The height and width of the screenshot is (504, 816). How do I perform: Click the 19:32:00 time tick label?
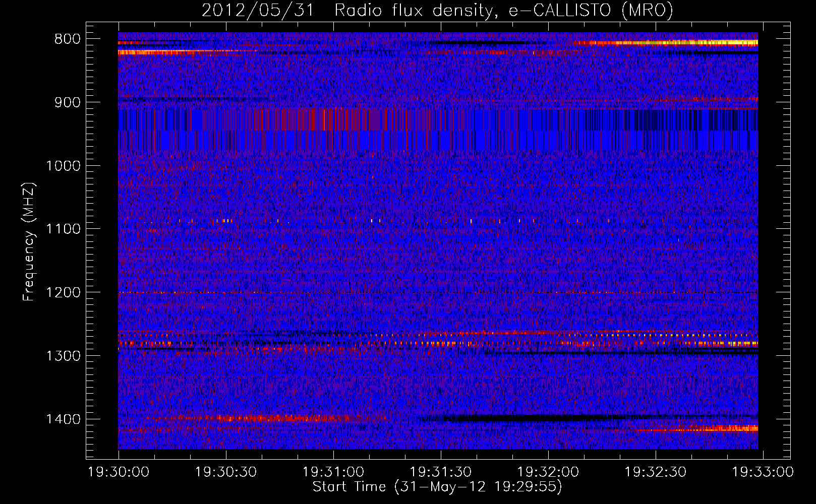[548, 472]
